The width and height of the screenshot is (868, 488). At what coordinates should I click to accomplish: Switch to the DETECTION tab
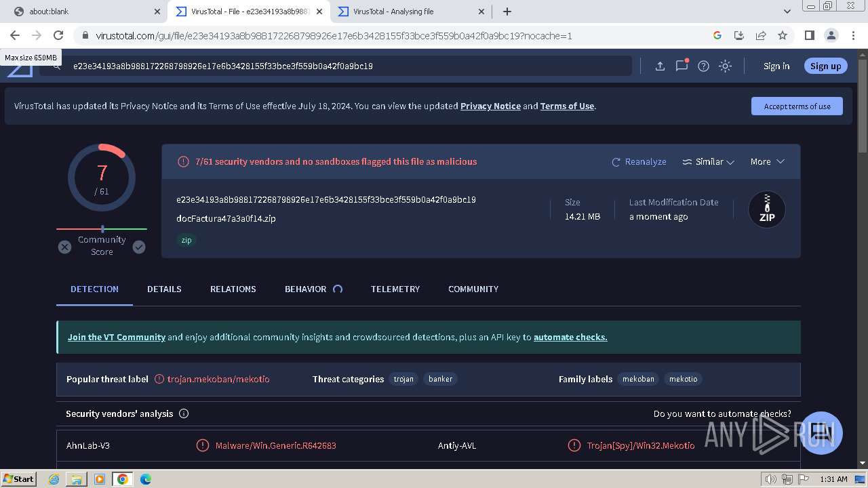94,289
